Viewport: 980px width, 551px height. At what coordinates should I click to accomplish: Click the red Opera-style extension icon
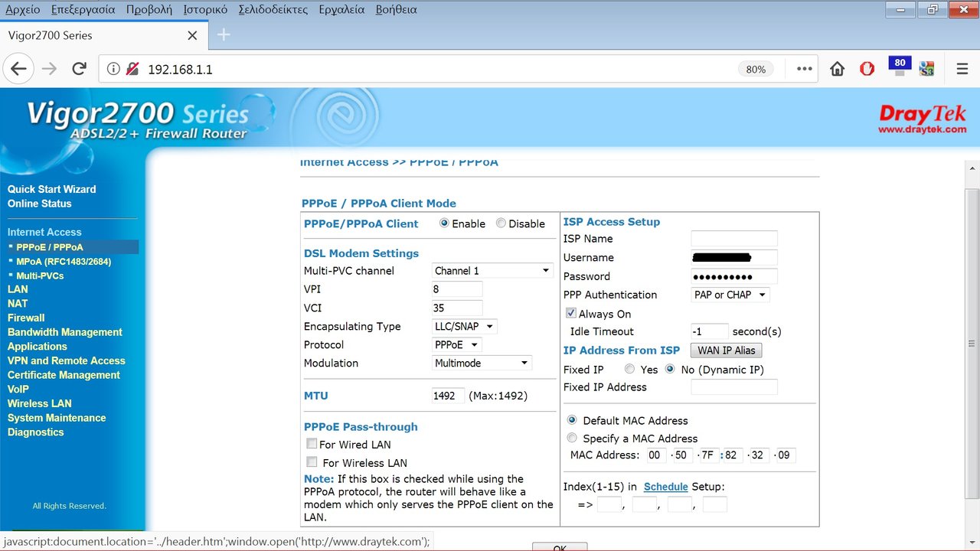pos(867,69)
